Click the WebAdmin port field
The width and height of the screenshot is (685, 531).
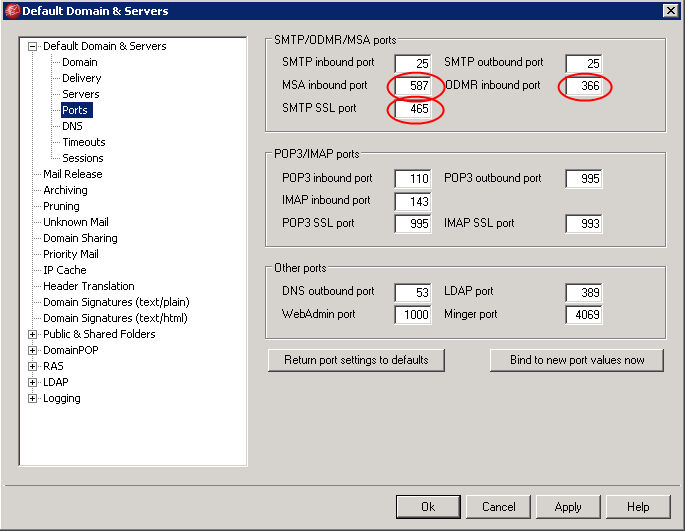413,315
